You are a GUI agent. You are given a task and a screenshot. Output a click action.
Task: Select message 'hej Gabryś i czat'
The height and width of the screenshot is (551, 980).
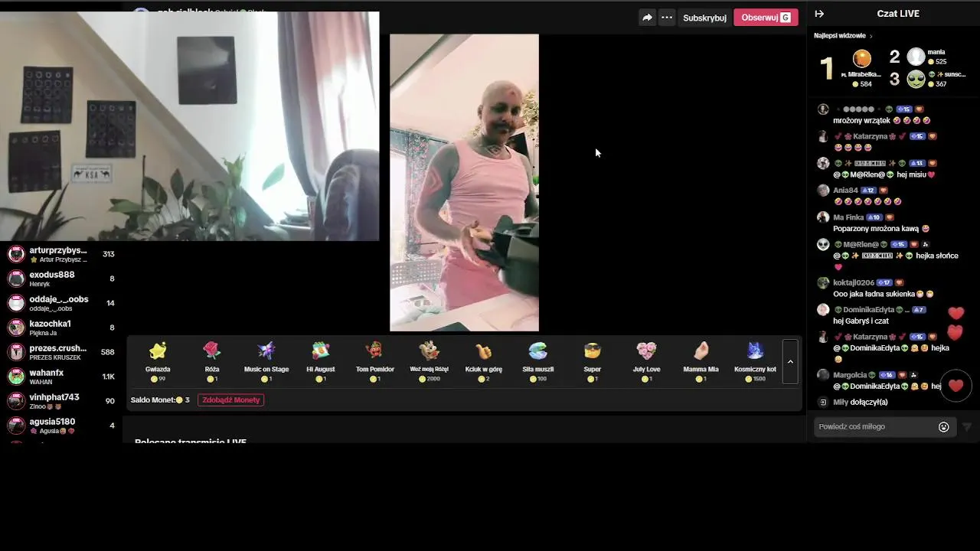(x=861, y=321)
